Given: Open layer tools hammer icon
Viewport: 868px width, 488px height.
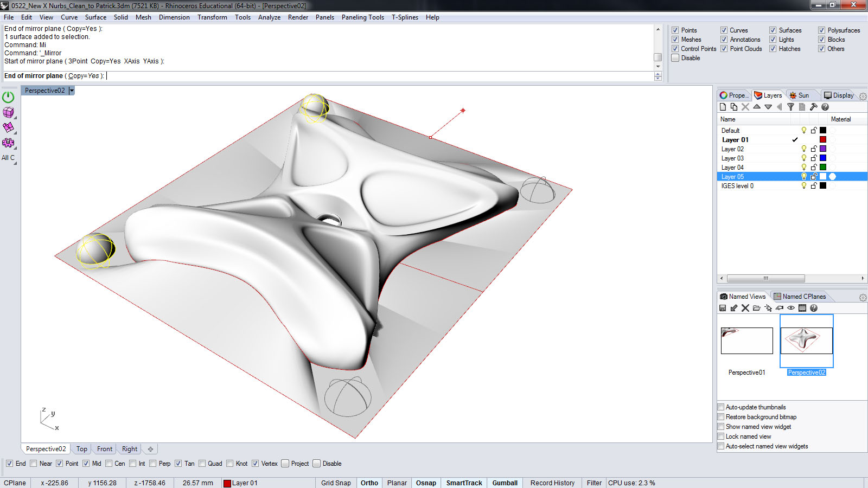Looking at the screenshot, I should pyautogui.click(x=814, y=107).
